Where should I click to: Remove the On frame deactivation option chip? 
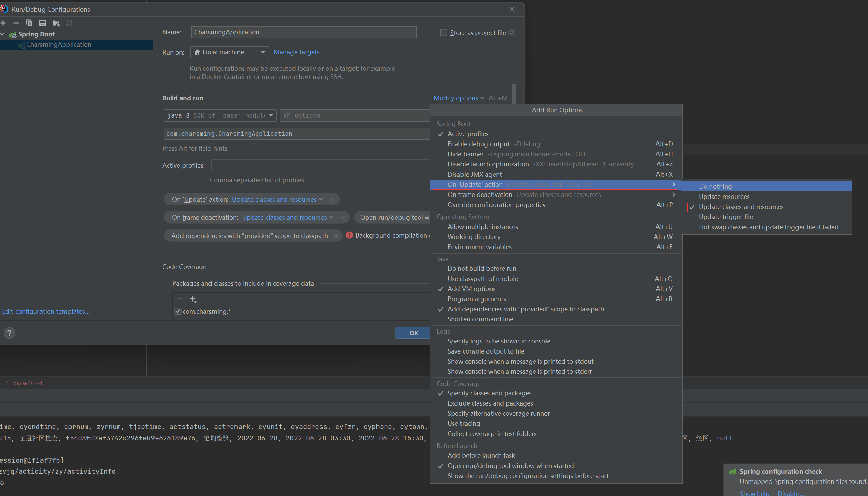click(343, 218)
